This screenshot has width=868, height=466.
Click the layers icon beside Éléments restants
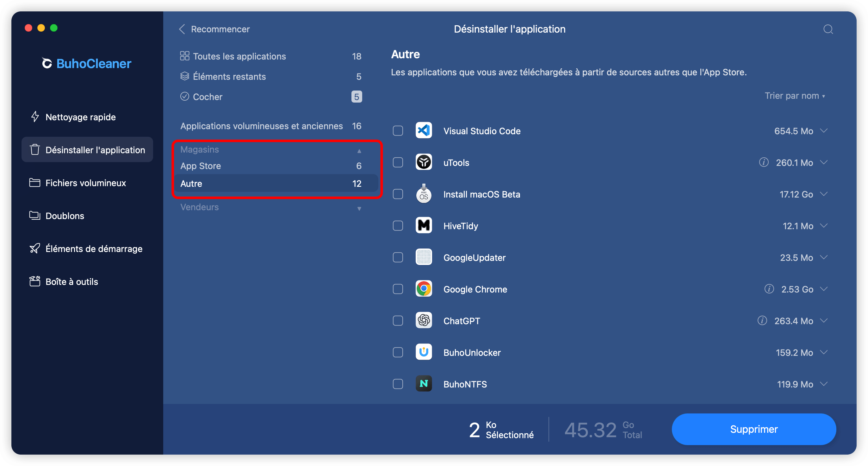(x=185, y=76)
